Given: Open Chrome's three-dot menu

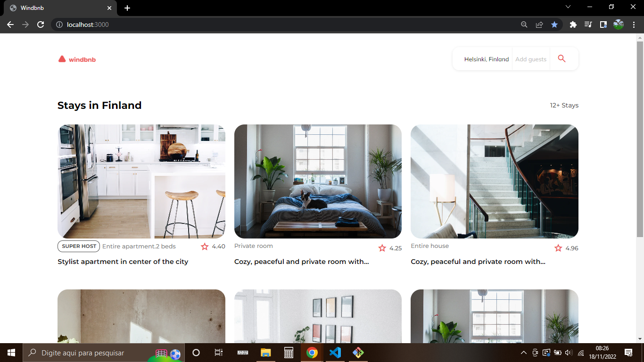Looking at the screenshot, I should click(634, 25).
